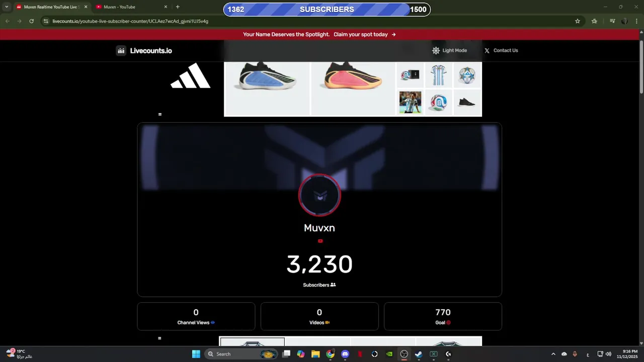
Task: Open the Contact Us link
Action: coord(501,50)
